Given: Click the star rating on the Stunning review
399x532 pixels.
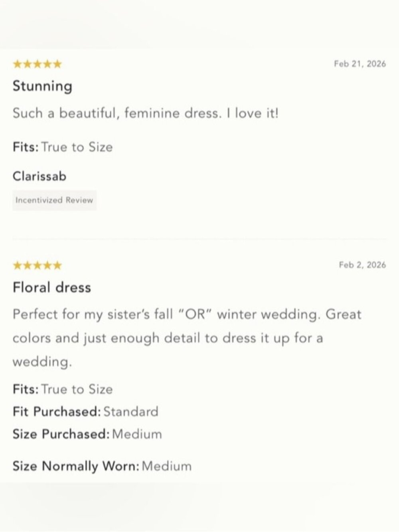Looking at the screenshot, I should click(x=37, y=64).
